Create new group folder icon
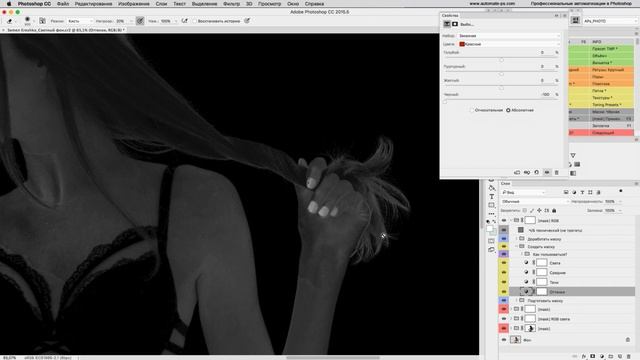 [611, 356]
